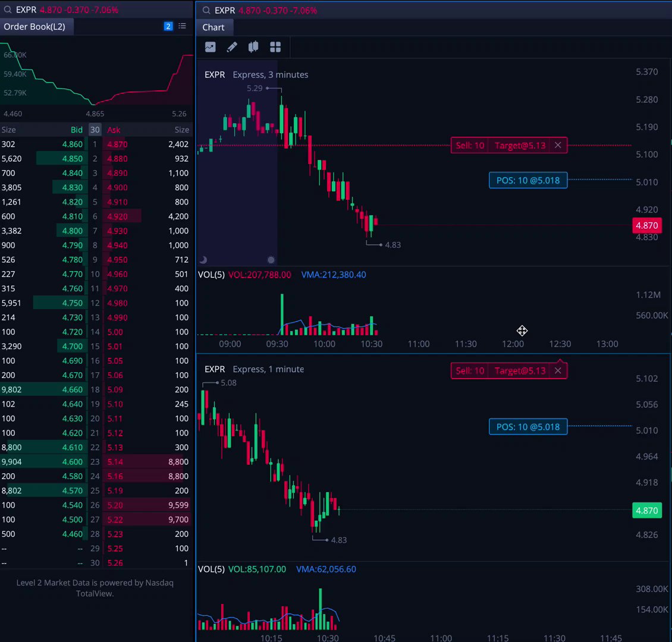The image size is (672, 642).
Task: Open chart grid layout icon
Action: [x=275, y=47]
